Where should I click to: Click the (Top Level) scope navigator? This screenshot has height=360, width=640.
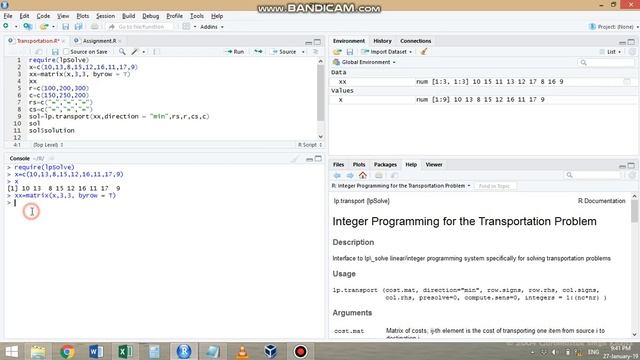tap(48, 145)
